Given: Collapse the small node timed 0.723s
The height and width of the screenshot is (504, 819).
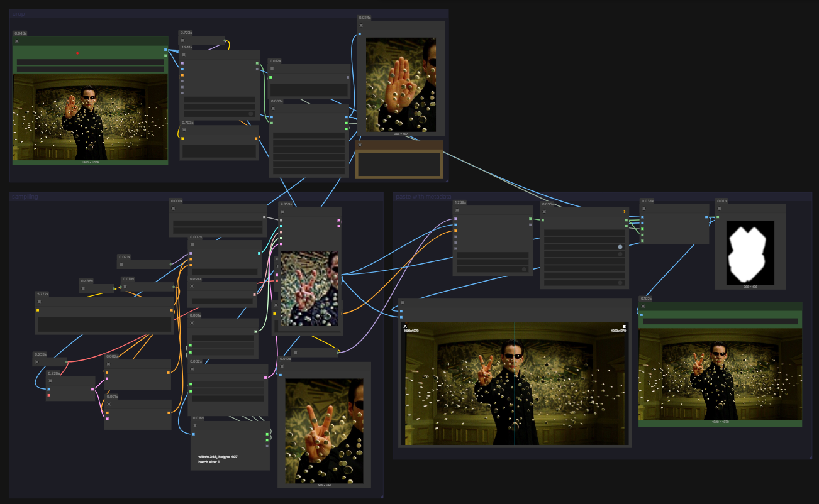Looking at the screenshot, I should click(183, 40).
